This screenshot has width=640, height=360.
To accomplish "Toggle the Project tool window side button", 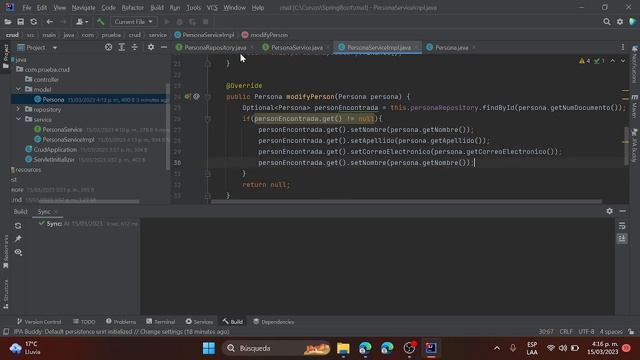I will 5,56.
